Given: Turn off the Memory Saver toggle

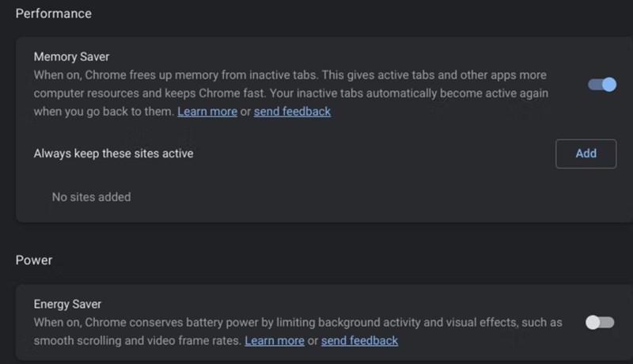Looking at the screenshot, I should [x=602, y=85].
